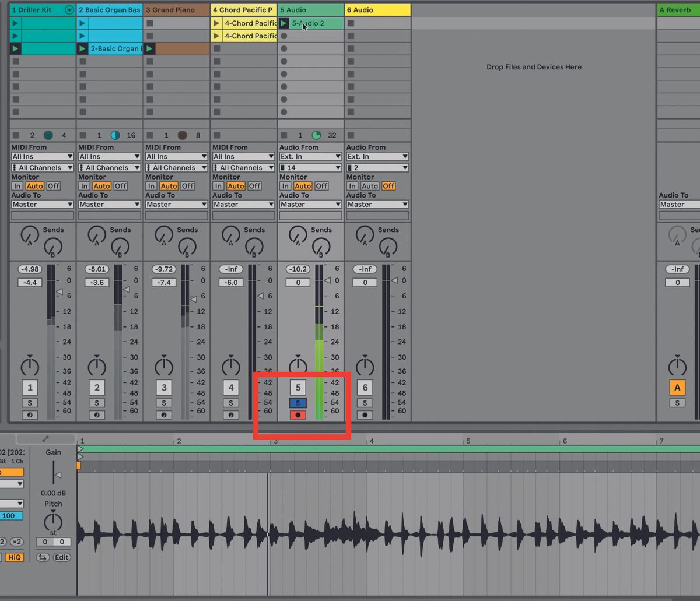This screenshot has height=601, width=700.
Task: Click top stop square in 6 Audio
Action: 351,23
